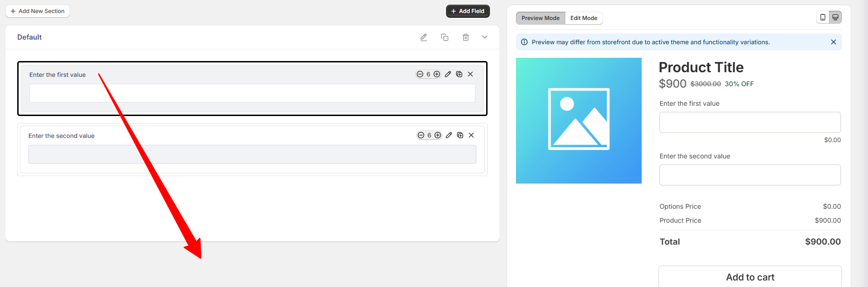
Task: Switch to mobile preview view
Action: pyautogui.click(x=823, y=17)
